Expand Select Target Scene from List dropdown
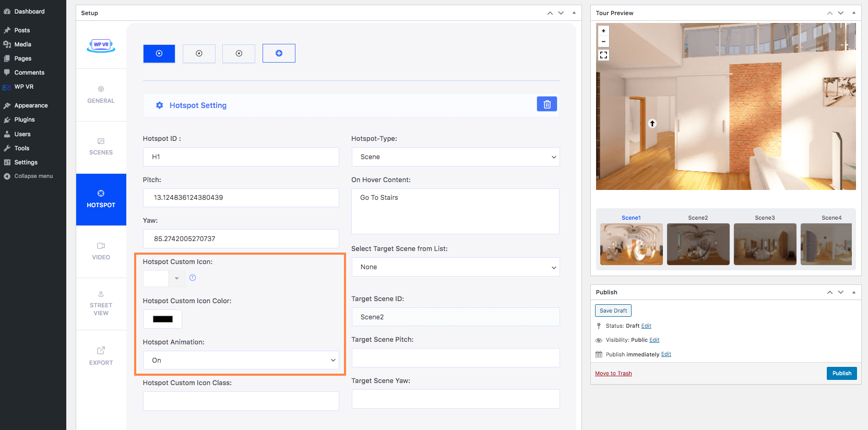 click(x=455, y=267)
